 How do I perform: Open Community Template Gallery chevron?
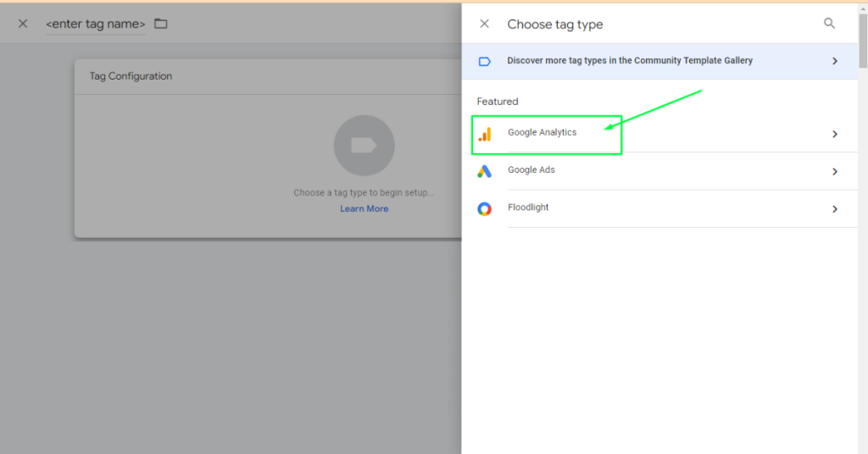pyautogui.click(x=834, y=61)
